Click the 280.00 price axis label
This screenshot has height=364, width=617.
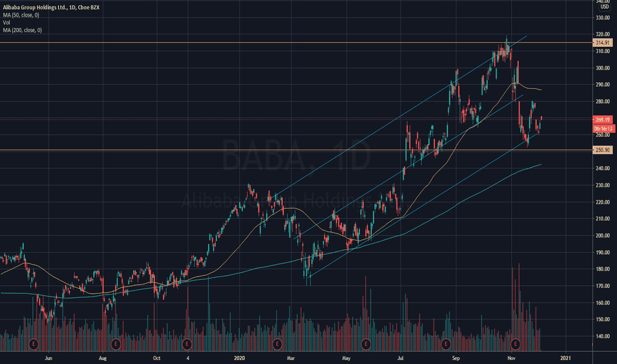(603, 101)
